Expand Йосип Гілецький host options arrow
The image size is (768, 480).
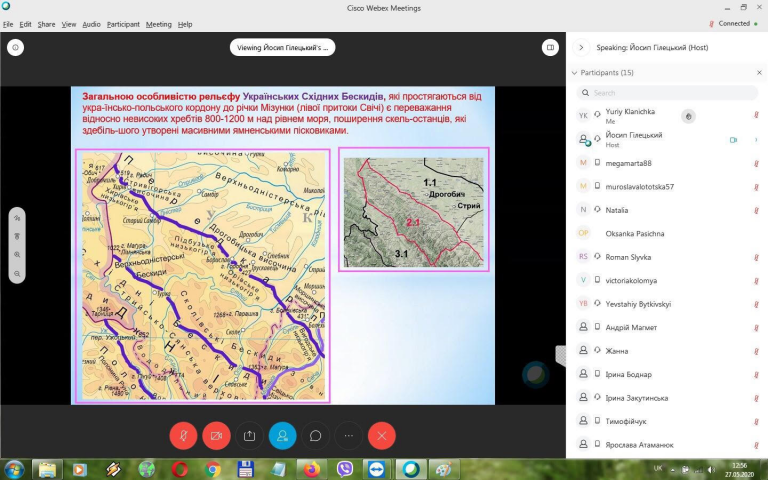click(x=756, y=140)
